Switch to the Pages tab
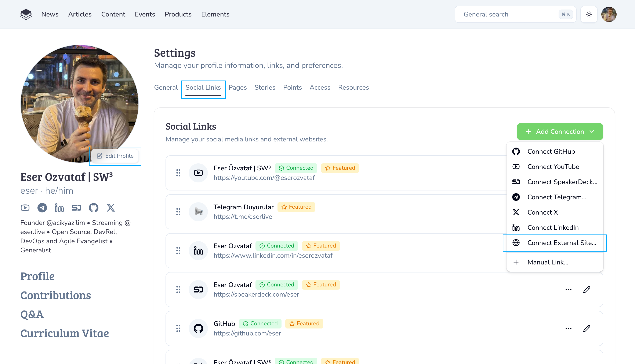This screenshot has height=364, width=635. point(237,88)
